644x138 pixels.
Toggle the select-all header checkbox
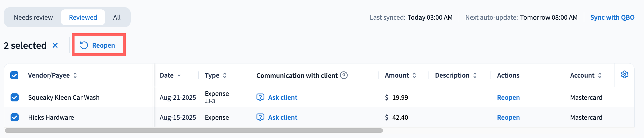pos(14,75)
